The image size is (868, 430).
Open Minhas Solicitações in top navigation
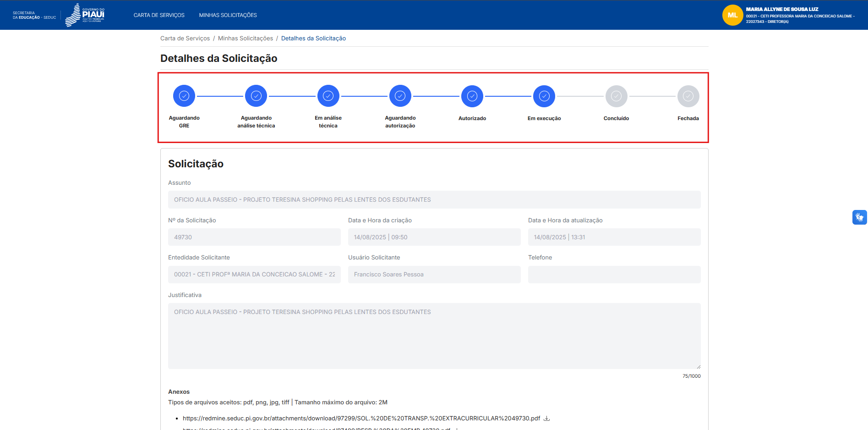pyautogui.click(x=228, y=15)
